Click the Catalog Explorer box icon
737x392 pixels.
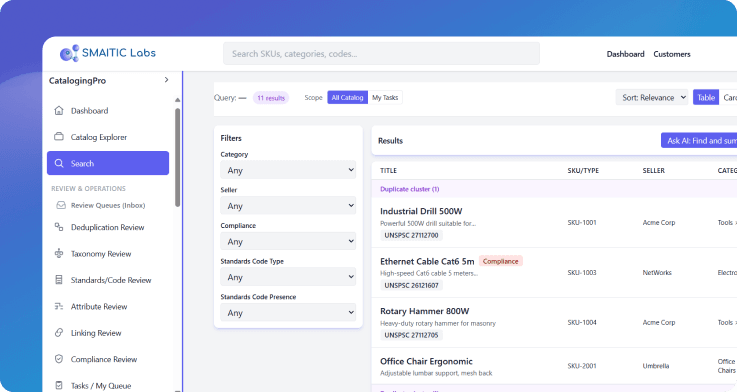[59, 137]
